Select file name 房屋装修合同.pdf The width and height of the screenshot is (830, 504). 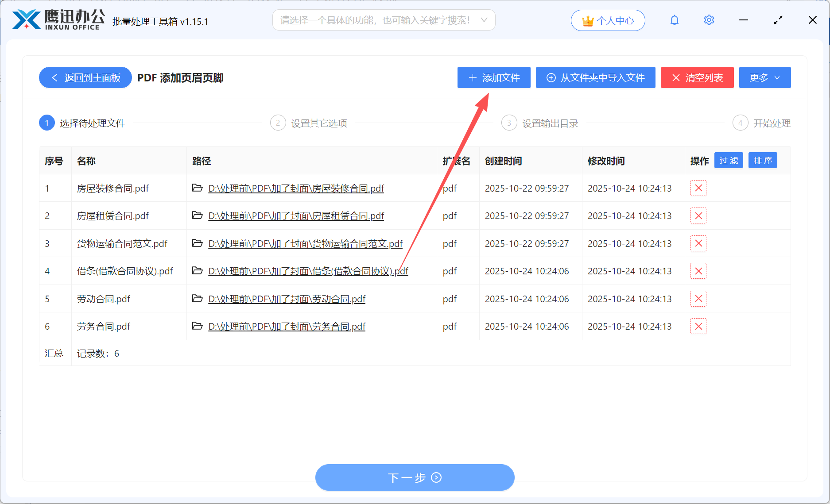point(113,189)
